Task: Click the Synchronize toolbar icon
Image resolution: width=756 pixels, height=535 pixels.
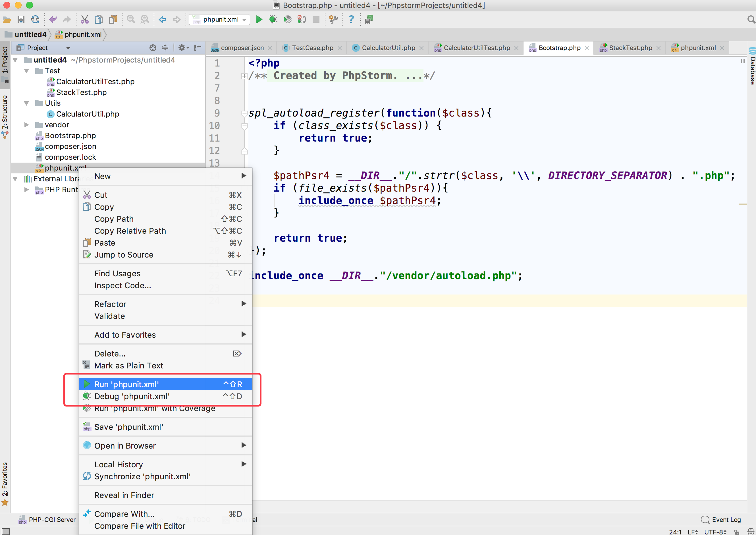Action: click(x=35, y=20)
